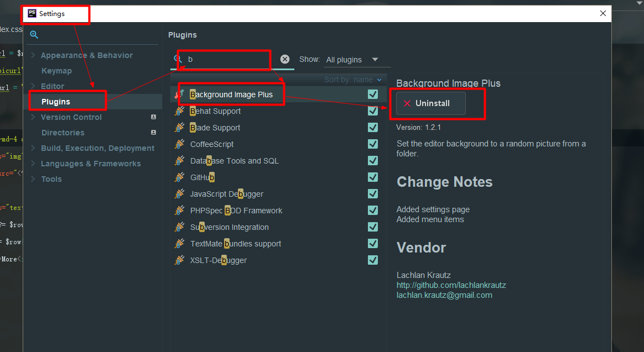Open Version Control settings
The height and width of the screenshot is (352, 644).
71,117
